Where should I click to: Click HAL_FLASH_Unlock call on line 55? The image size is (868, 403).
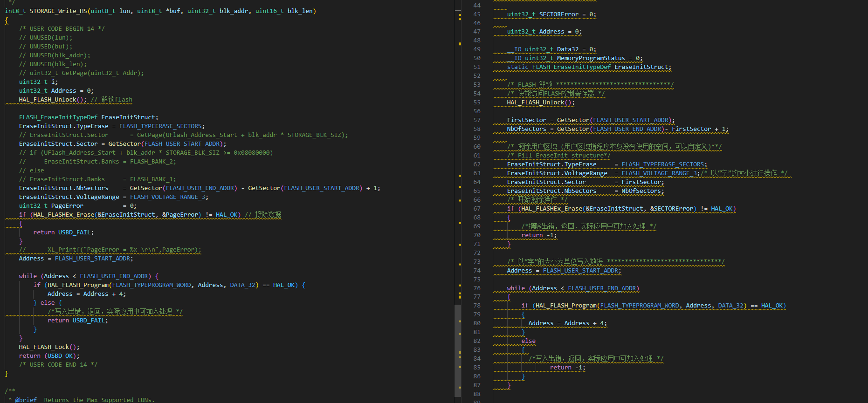(536, 102)
